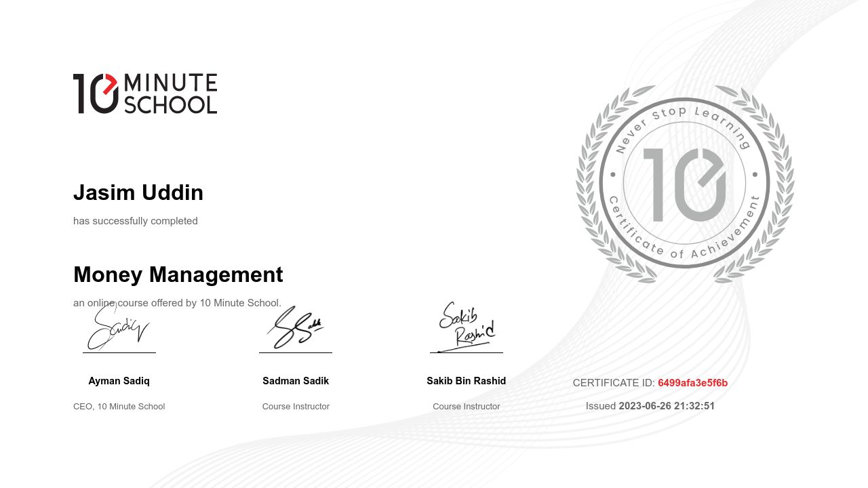
Task: Click the printed name Ayman Sadiq
Action: (x=119, y=381)
